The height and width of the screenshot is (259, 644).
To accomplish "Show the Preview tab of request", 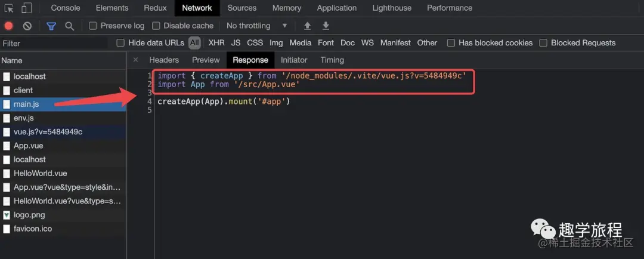I will 206,60.
